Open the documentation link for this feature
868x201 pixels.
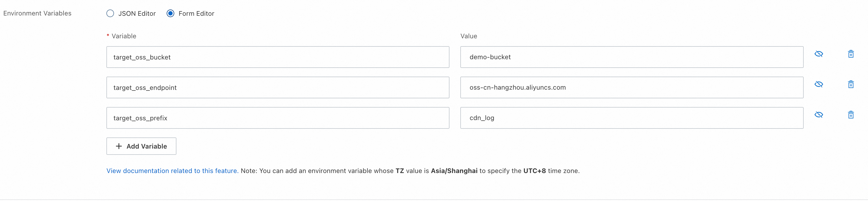172,171
